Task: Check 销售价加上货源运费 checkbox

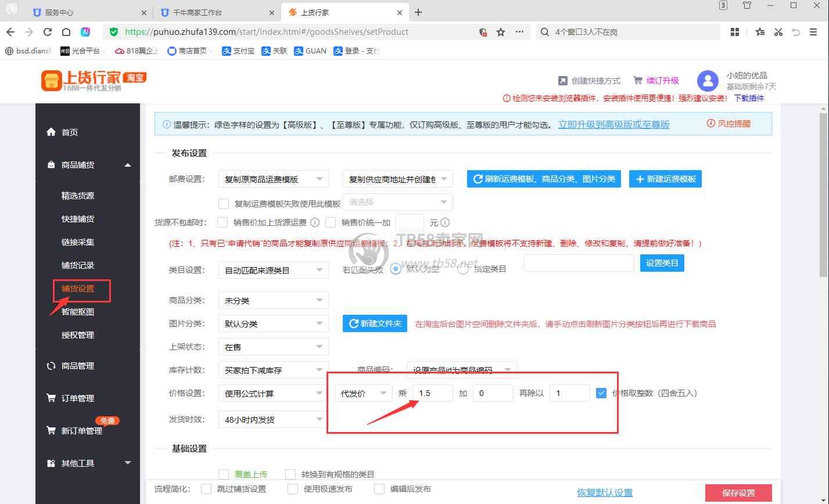Action: (x=222, y=222)
